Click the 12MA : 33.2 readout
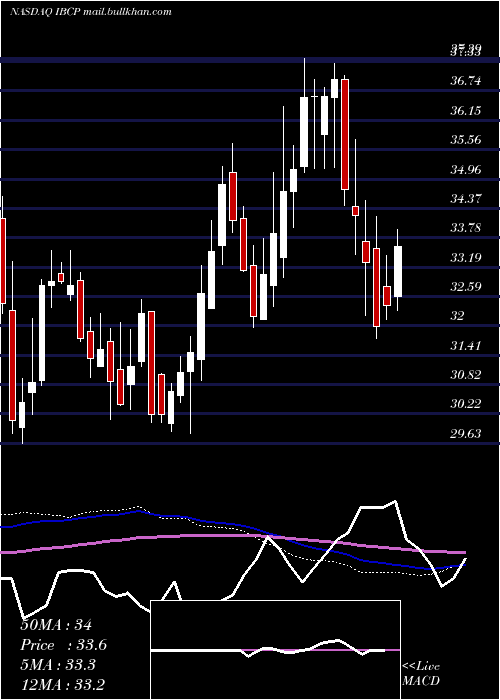 62,684
